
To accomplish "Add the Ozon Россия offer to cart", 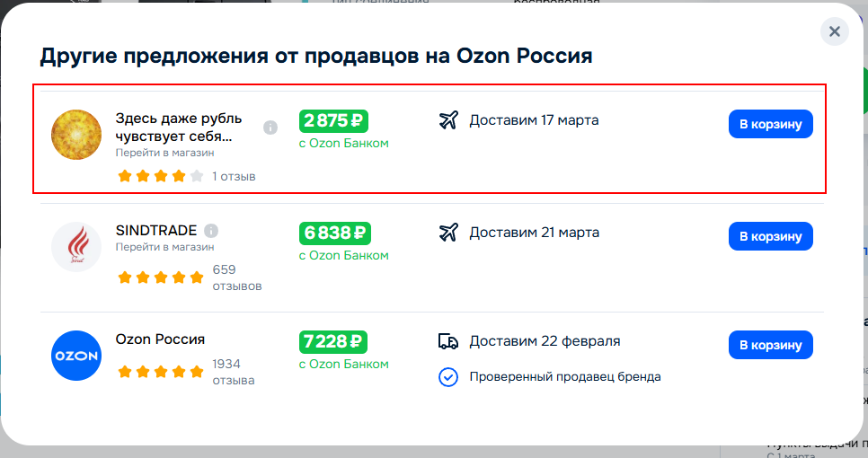I will (770, 345).
